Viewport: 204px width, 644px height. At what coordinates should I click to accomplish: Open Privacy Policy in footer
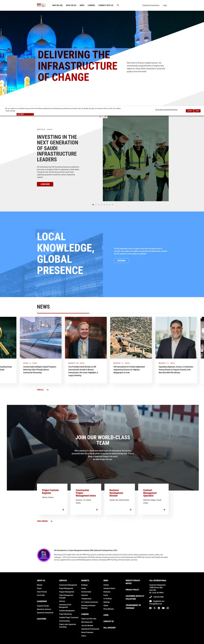[132, 590]
